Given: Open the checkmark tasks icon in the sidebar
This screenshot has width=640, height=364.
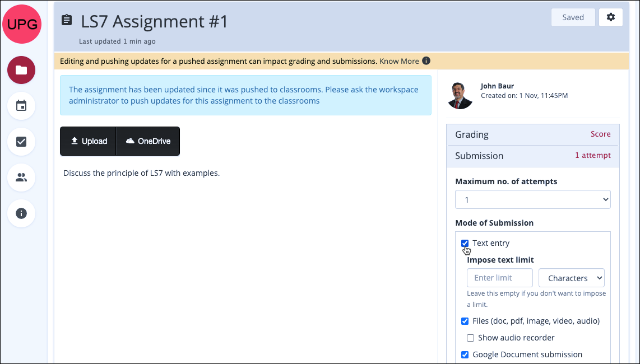Looking at the screenshot, I should coord(21,142).
